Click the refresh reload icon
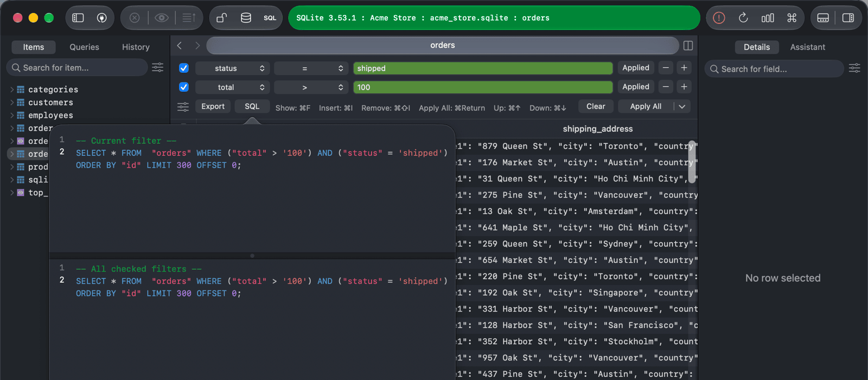 click(743, 18)
